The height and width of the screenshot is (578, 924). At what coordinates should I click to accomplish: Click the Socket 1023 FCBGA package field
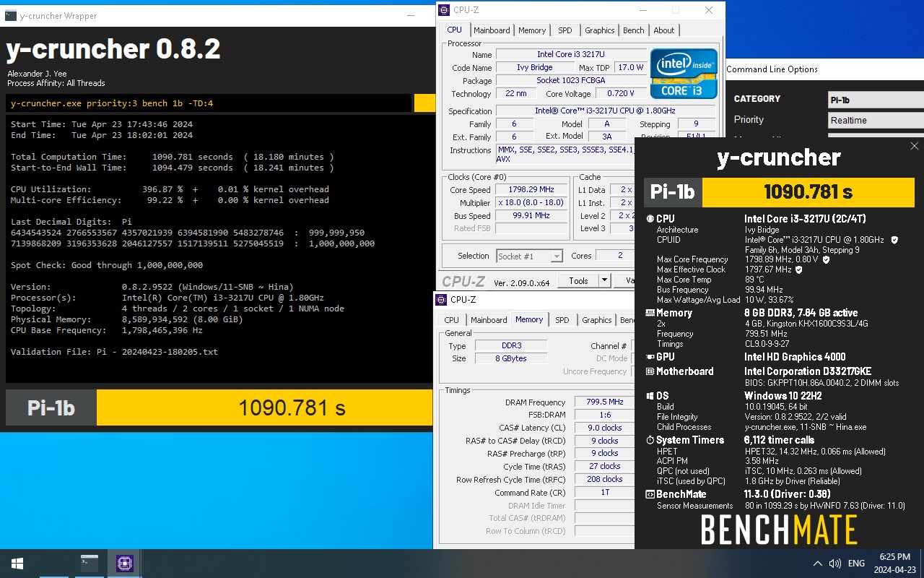tap(571, 80)
